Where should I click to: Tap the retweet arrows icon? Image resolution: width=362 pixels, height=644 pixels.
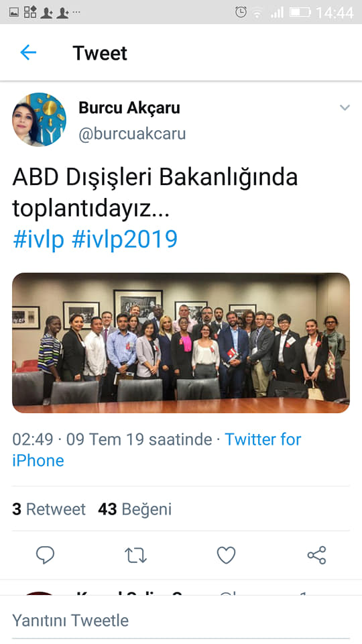coord(135,555)
